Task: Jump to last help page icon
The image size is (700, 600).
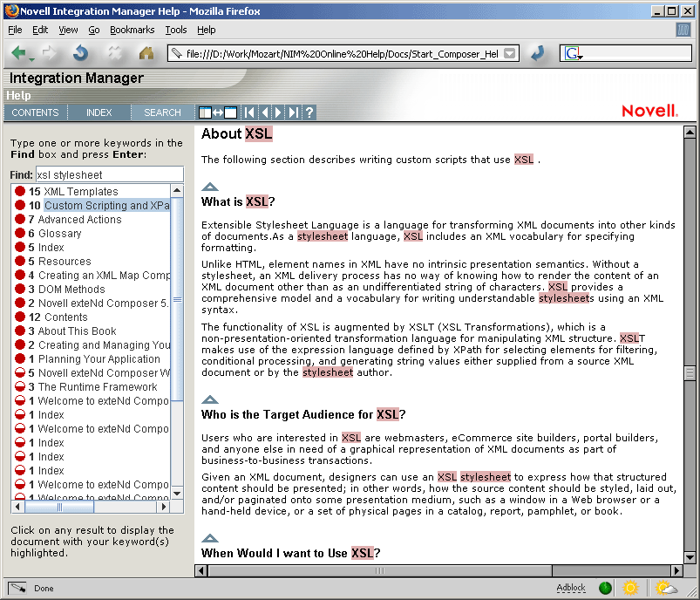Action: (293, 112)
